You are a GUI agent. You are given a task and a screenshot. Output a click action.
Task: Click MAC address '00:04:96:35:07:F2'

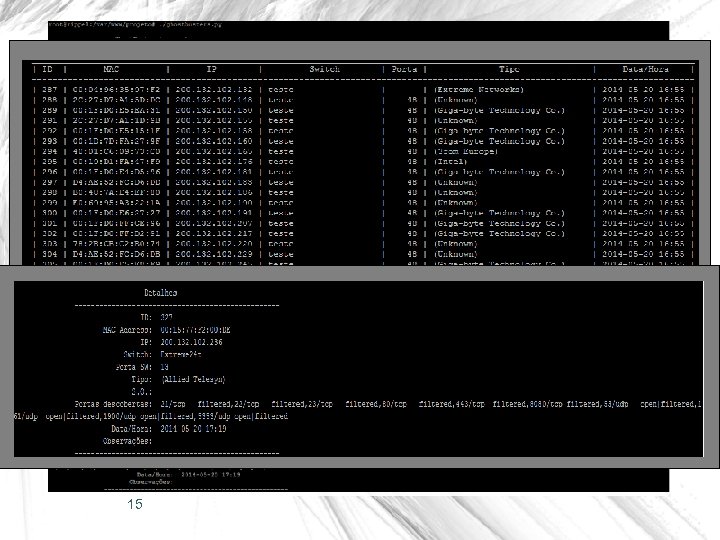(x=117, y=90)
